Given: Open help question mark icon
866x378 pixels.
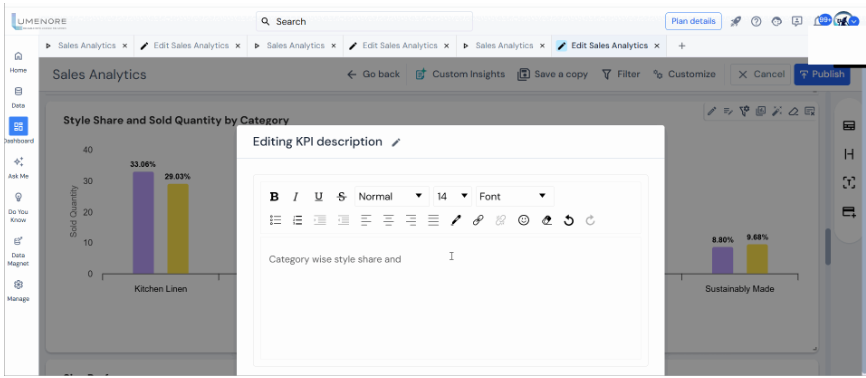Looking at the screenshot, I should point(756,22).
